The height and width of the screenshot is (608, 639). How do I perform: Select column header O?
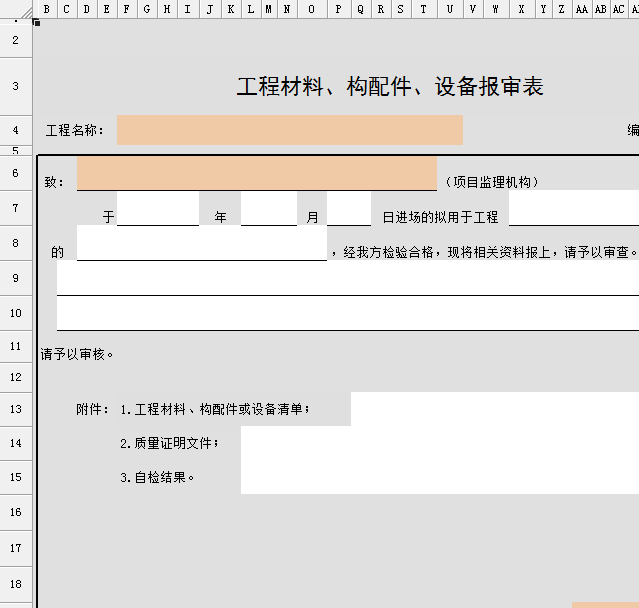point(311,9)
